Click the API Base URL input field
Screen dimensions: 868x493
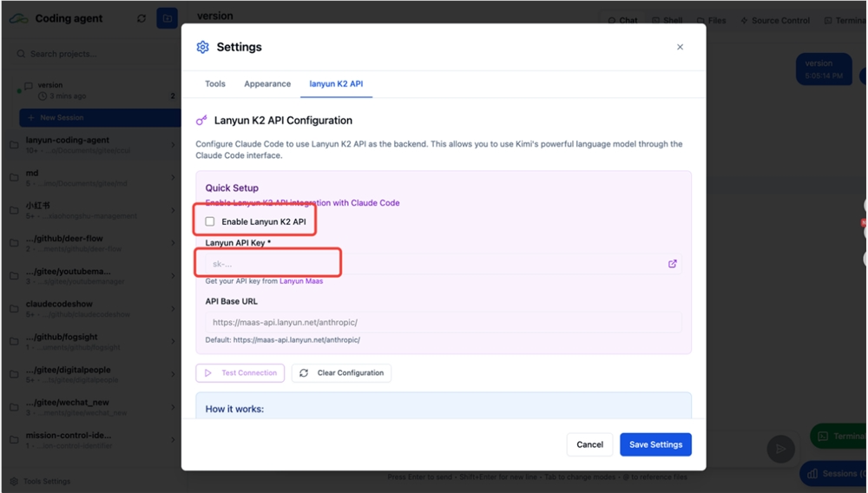click(x=443, y=323)
